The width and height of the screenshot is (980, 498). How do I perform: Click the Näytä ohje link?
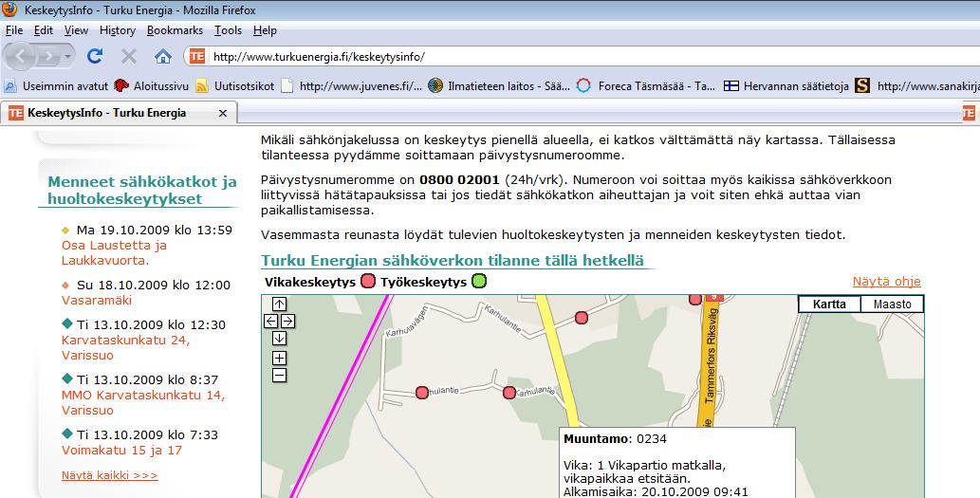tap(886, 281)
